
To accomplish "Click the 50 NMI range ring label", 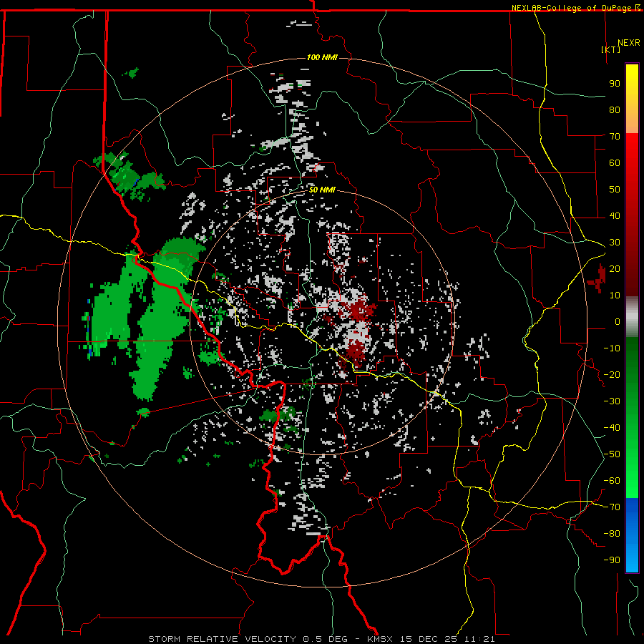I will pyautogui.click(x=322, y=190).
